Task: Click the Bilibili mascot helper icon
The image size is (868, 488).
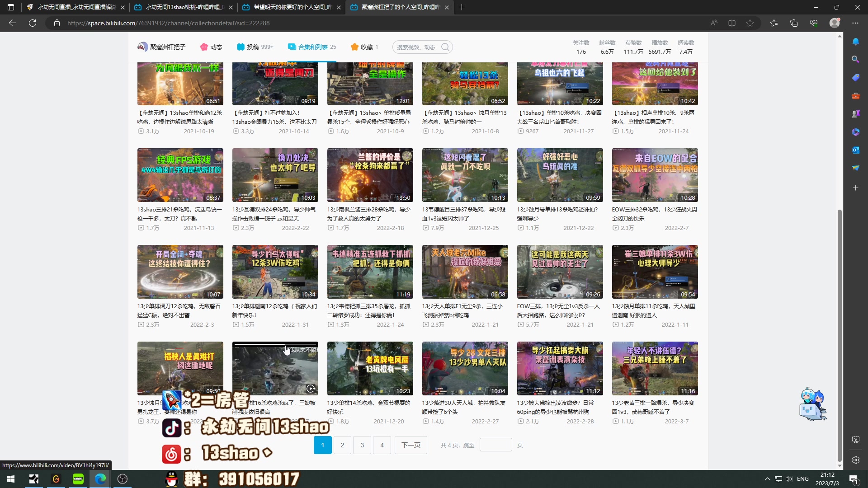Action: [x=813, y=404]
